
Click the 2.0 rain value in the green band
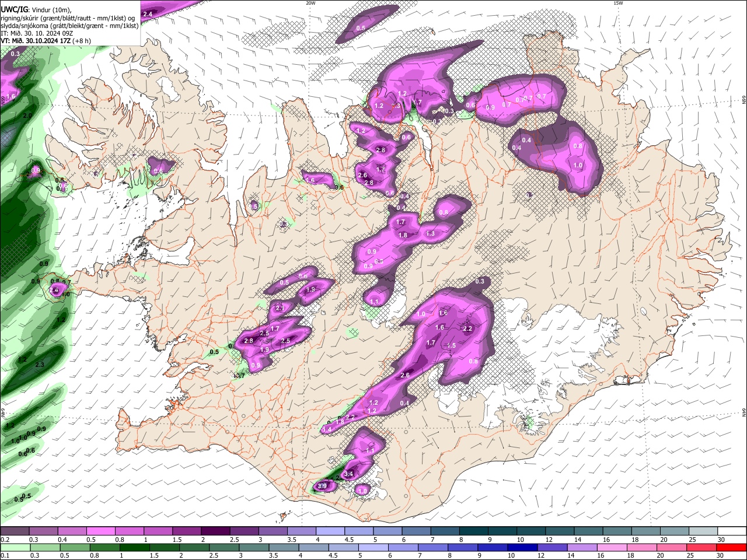click(27, 116)
